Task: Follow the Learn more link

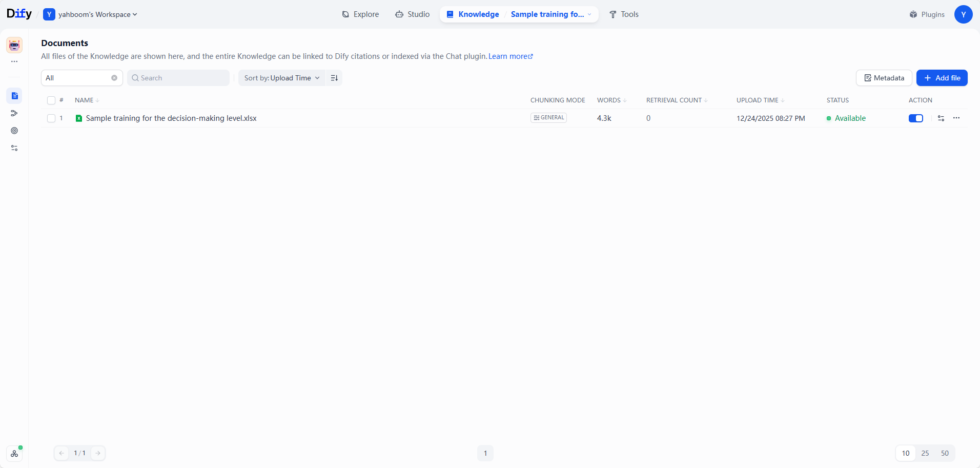Action: 511,56
